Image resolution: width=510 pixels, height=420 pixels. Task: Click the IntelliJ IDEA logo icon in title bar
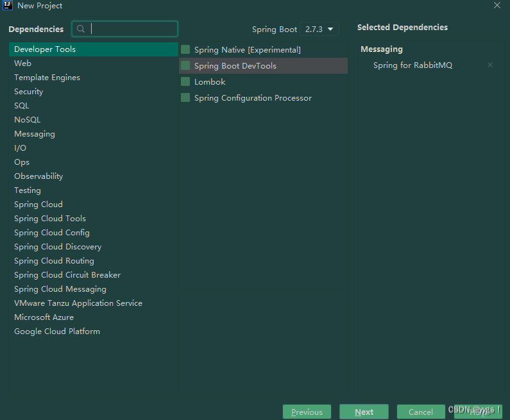(8, 6)
